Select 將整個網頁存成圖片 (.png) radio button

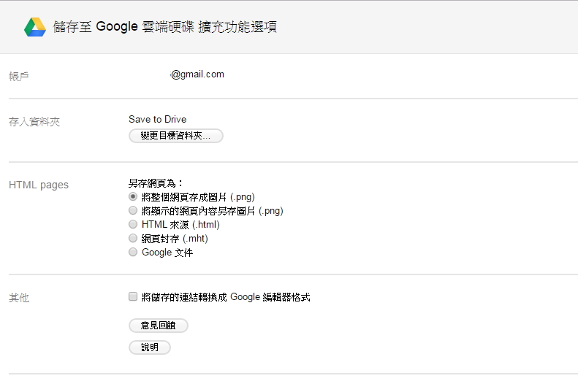(133, 197)
